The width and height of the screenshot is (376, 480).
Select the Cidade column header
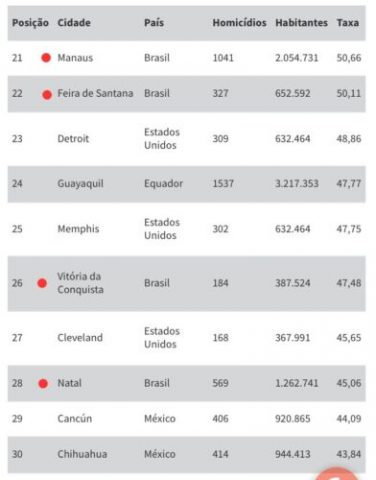(74, 23)
